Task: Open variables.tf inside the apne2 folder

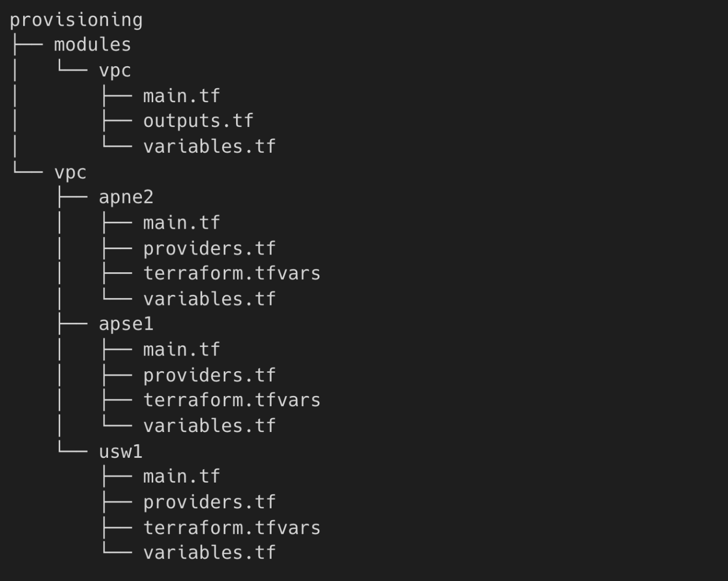Action: (209, 299)
